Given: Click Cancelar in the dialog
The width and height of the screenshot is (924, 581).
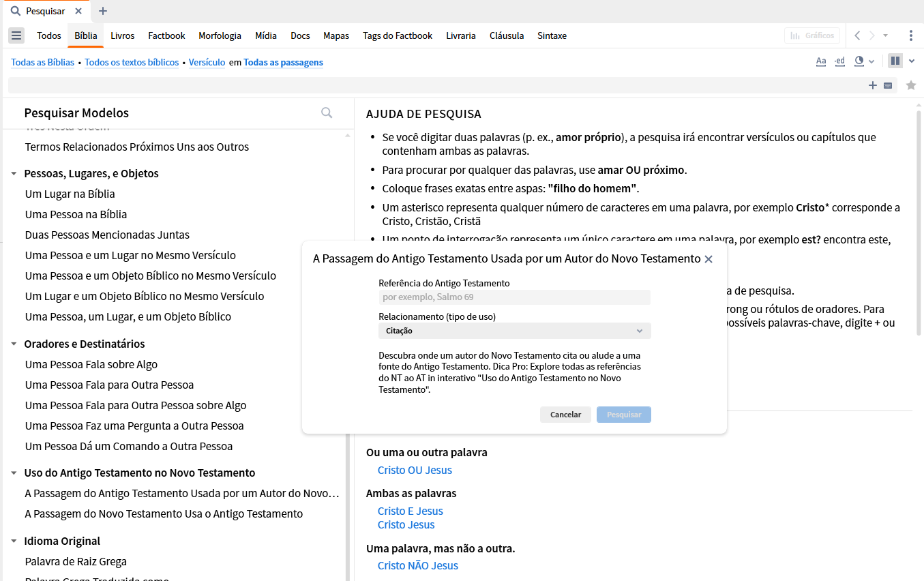Looking at the screenshot, I should click(565, 415).
